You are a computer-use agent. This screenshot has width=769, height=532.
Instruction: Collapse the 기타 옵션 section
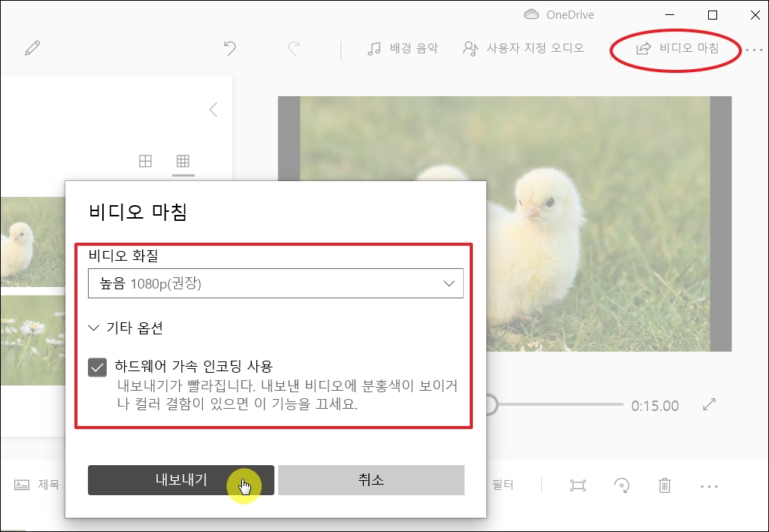[x=126, y=328]
